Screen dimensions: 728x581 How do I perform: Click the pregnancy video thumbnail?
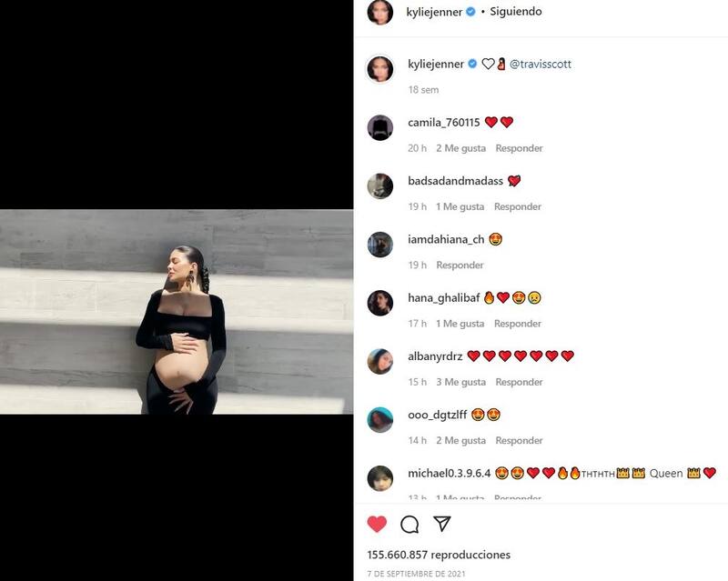pyautogui.click(x=177, y=312)
